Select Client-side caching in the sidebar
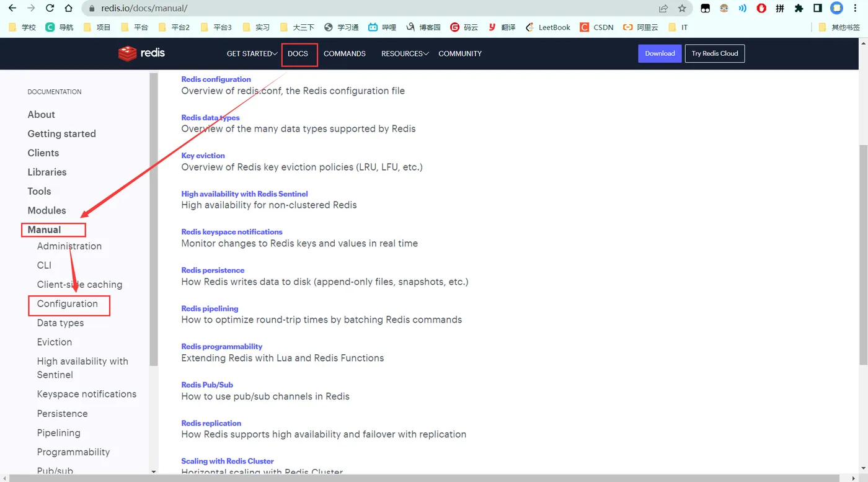Screen dimensions: 868x482 point(80,285)
